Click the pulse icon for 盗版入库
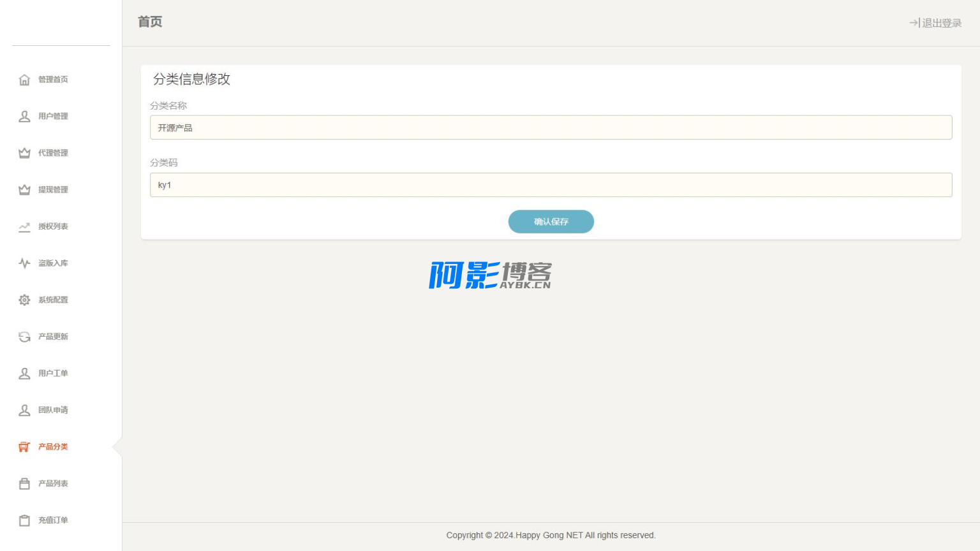Viewport: 980px width, 551px height. click(24, 263)
